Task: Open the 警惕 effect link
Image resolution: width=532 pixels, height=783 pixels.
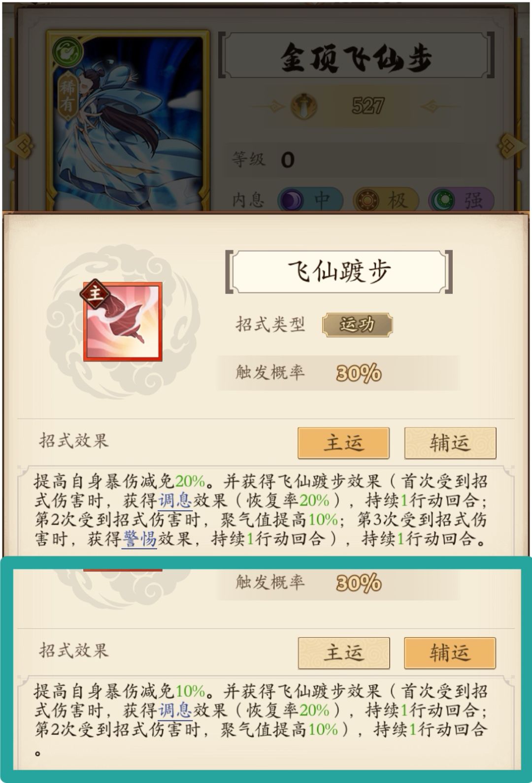Action: pos(139,539)
